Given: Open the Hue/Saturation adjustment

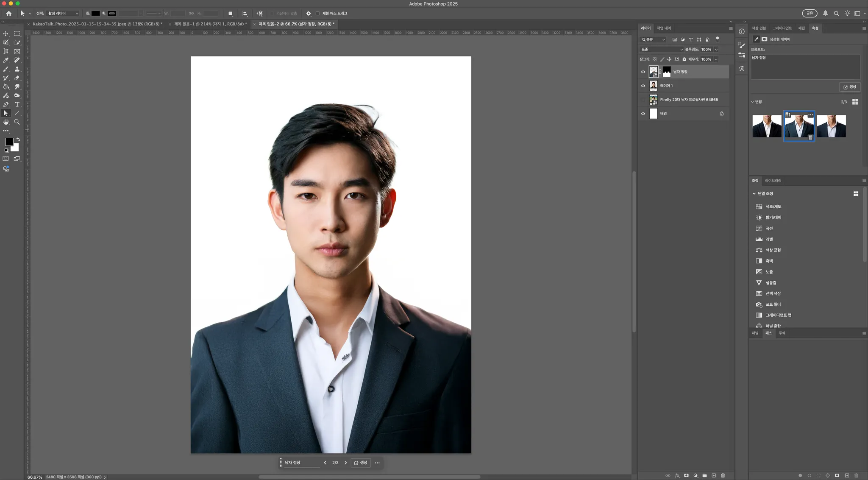Looking at the screenshot, I should coord(773,207).
